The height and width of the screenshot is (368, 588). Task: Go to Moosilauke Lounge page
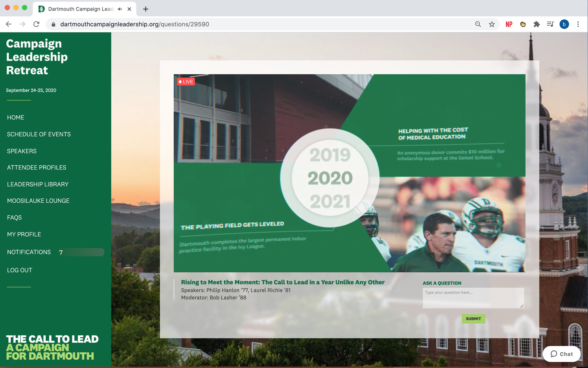point(38,201)
